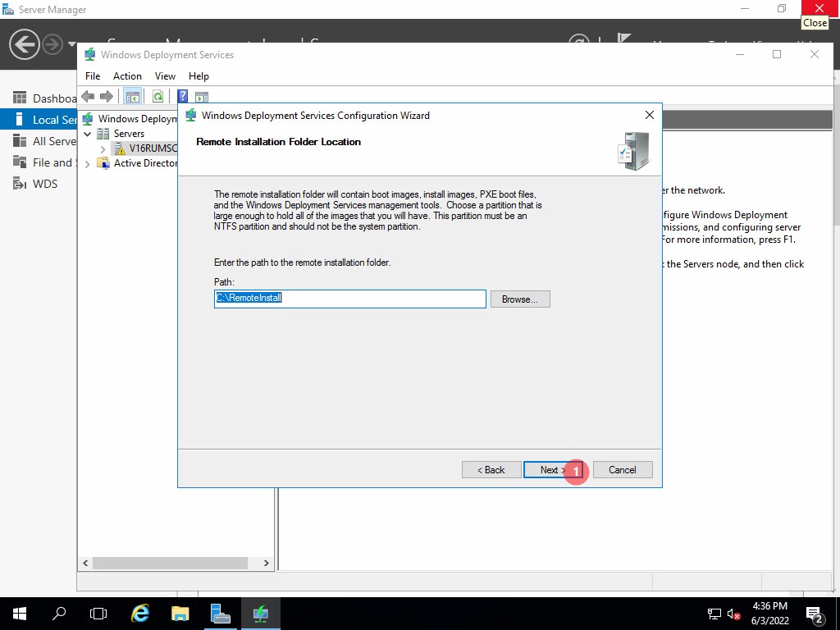
Task: Click the Refresh toolbar icon
Action: click(x=157, y=96)
